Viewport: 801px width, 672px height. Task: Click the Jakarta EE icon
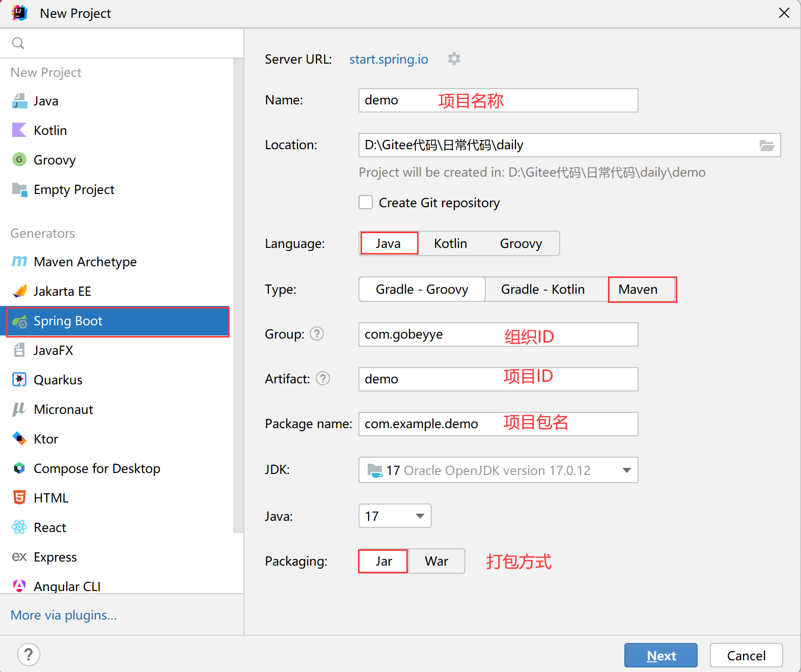[x=19, y=291]
